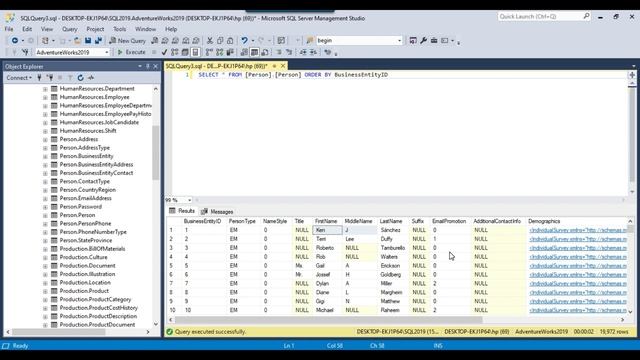The width and height of the screenshot is (640, 360).
Task: Click Specify Values for Template Parameters icon
Action: 327,52
